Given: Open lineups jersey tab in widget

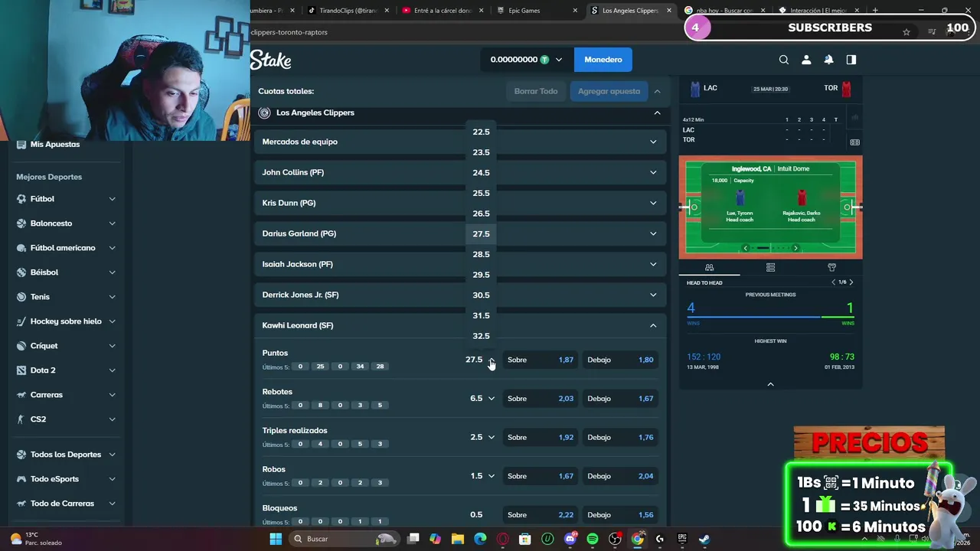Looking at the screenshot, I should [x=831, y=268].
